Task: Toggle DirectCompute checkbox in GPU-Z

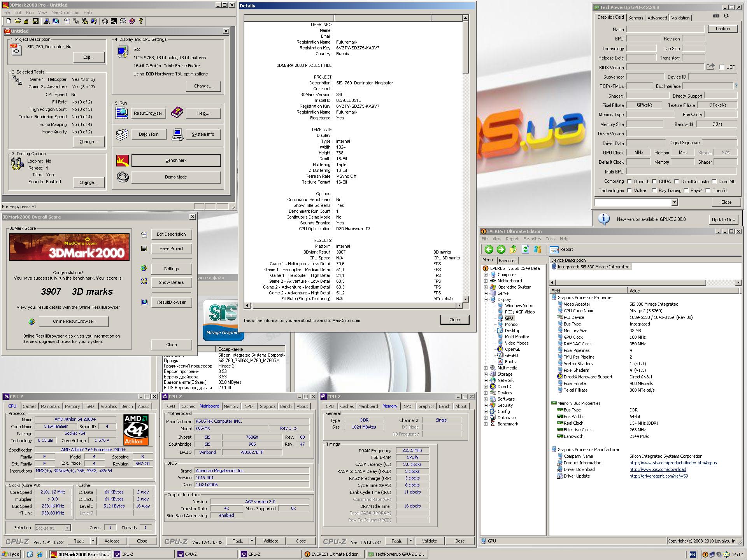Action: click(677, 181)
